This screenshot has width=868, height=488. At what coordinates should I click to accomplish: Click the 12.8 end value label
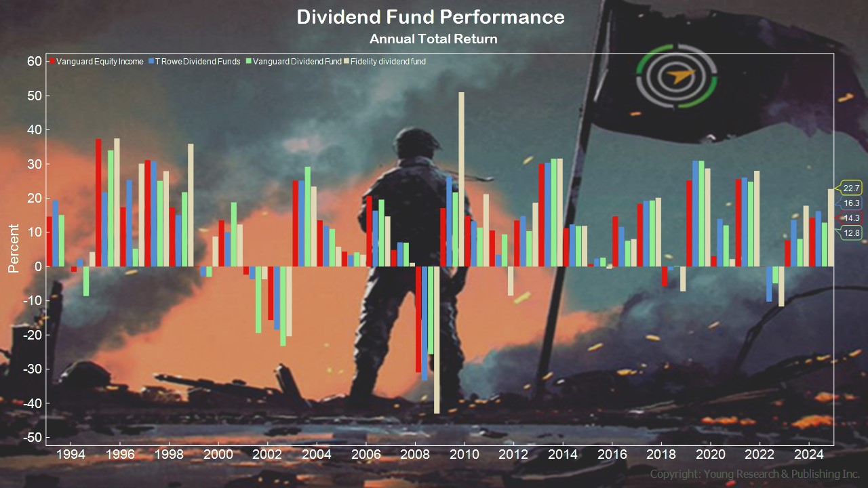[851, 233]
